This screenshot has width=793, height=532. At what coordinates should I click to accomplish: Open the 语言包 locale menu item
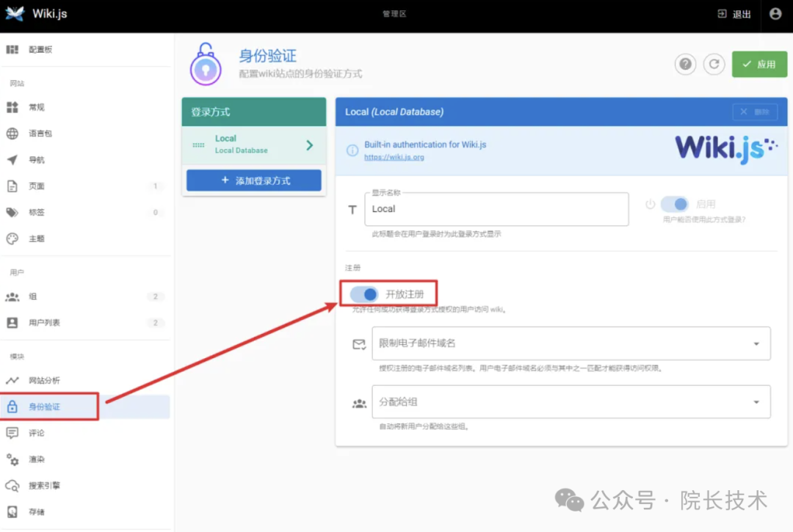(x=86, y=134)
